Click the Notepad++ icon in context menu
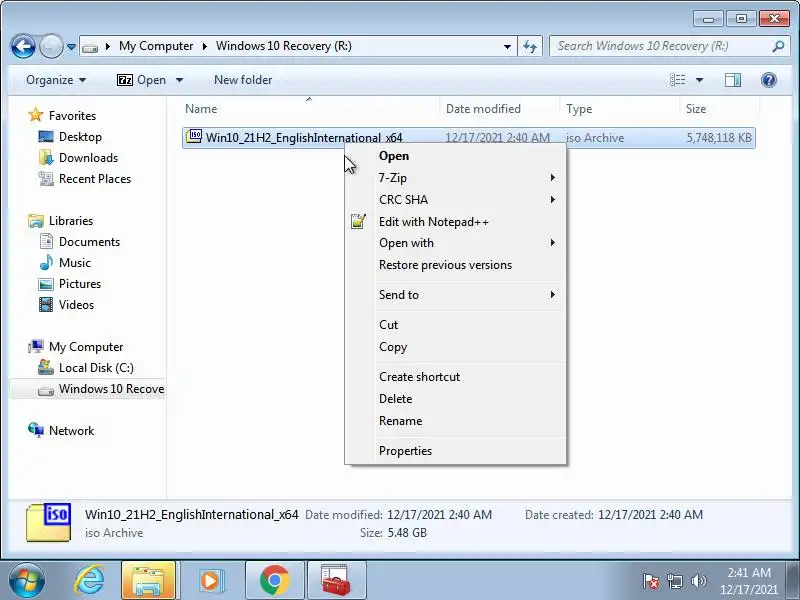 pyautogui.click(x=358, y=221)
